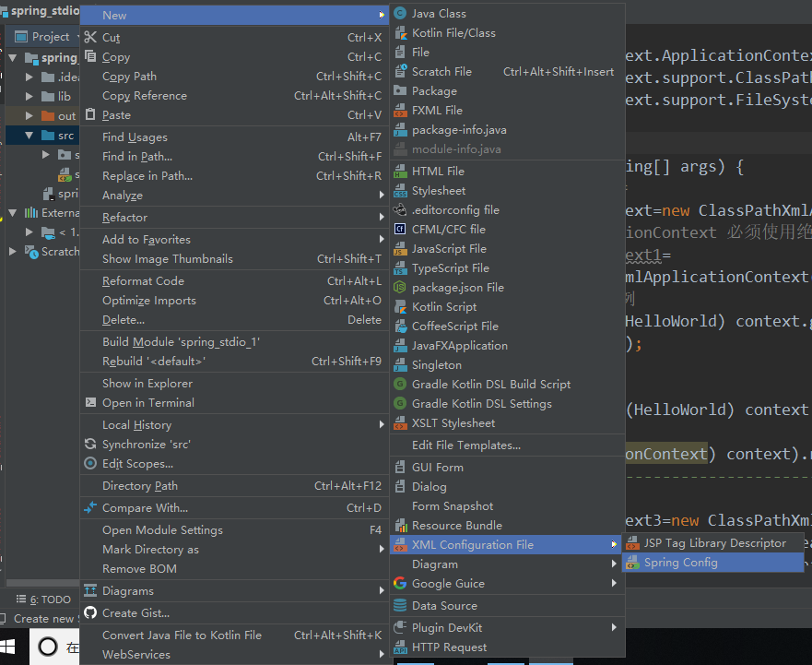Choose Add to Favorites entry

[235, 240]
